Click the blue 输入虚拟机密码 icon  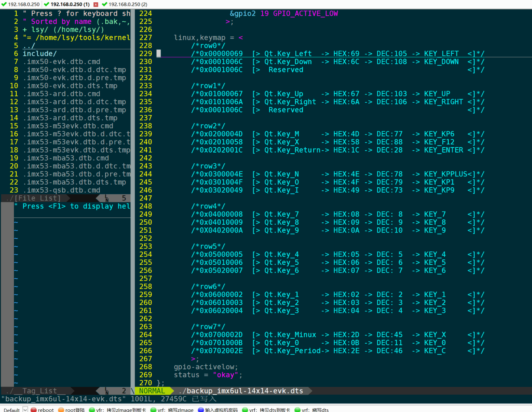pos(201,410)
